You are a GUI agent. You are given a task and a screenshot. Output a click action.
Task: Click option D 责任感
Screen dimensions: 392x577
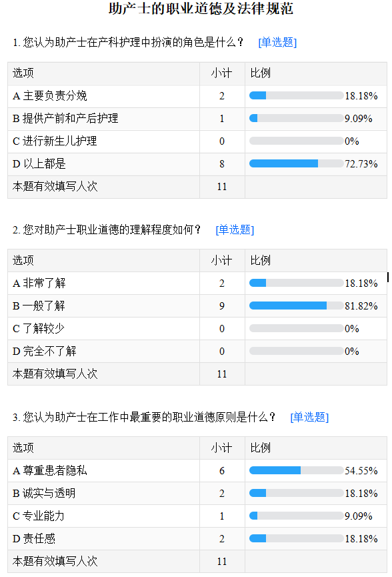tap(34, 539)
